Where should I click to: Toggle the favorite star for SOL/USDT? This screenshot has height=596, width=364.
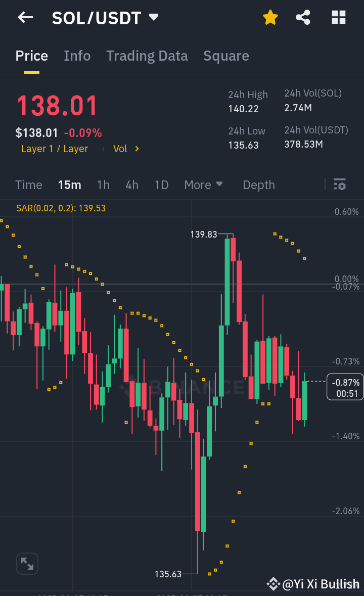tap(270, 17)
